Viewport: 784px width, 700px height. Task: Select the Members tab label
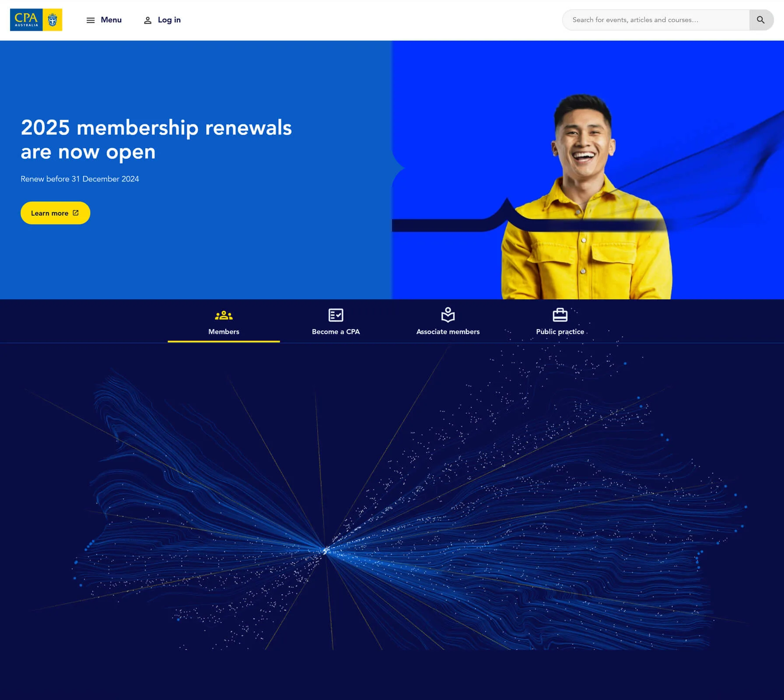(224, 332)
